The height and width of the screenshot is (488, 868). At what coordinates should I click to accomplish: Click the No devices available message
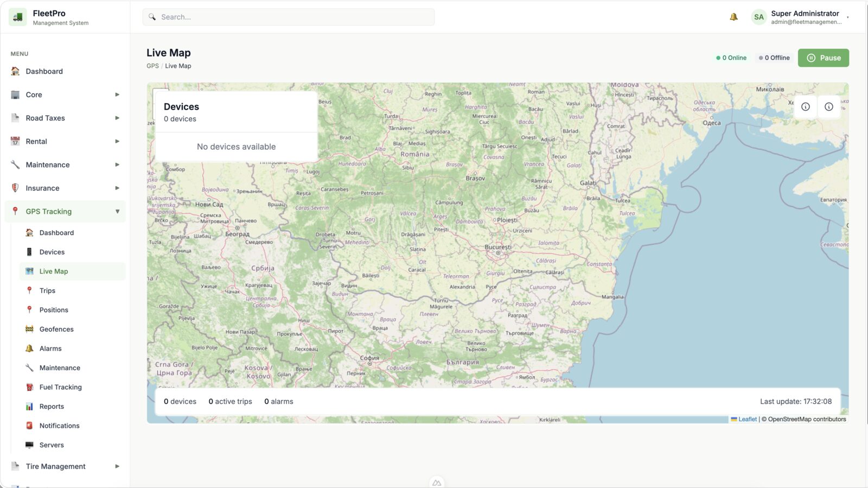pos(236,147)
